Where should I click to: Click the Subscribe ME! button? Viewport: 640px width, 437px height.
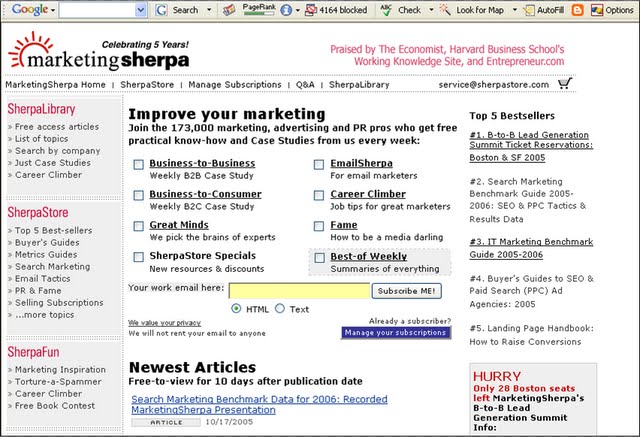(407, 291)
